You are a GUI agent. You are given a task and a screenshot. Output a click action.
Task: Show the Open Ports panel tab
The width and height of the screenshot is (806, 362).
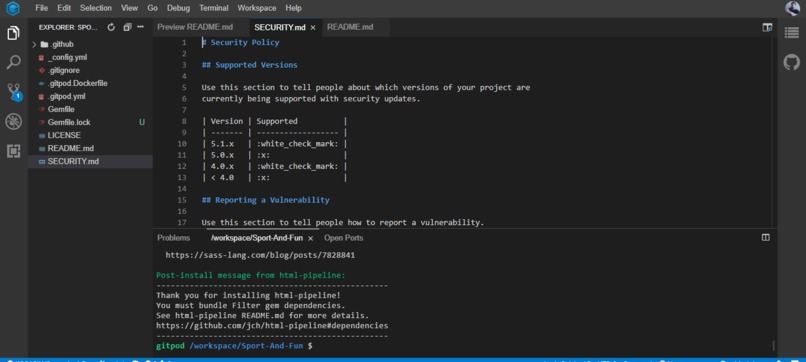tap(343, 238)
